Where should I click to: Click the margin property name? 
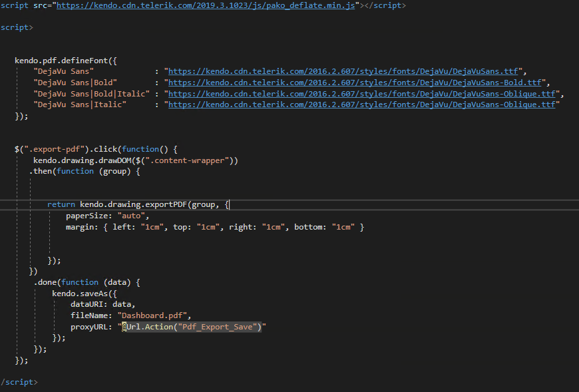click(x=80, y=227)
